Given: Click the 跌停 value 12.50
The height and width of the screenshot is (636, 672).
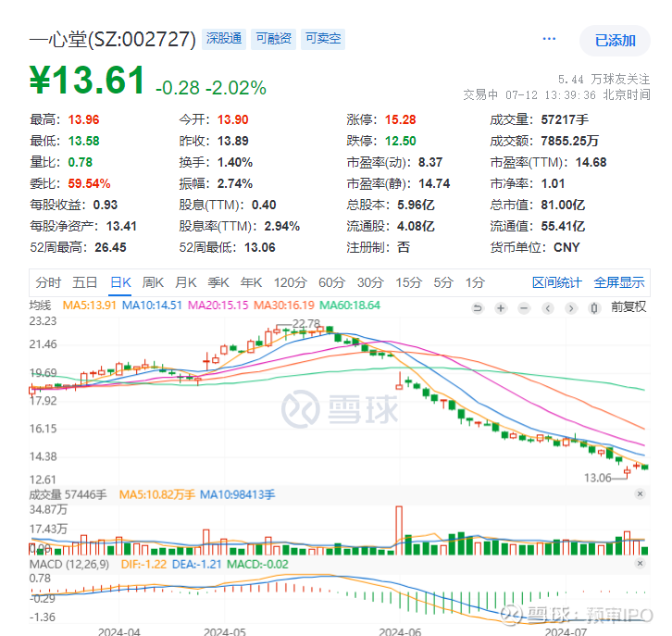Looking at the screenshot, I should [400, 141].
